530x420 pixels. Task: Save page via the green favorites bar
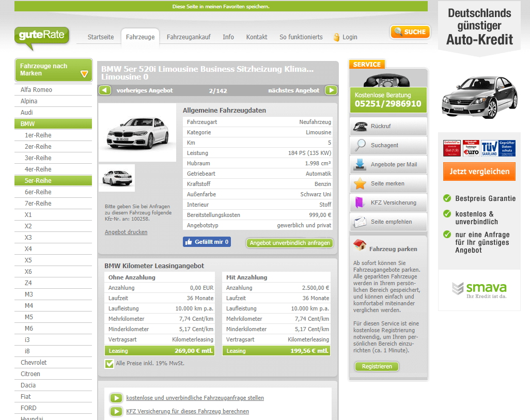tap(221, 6)
